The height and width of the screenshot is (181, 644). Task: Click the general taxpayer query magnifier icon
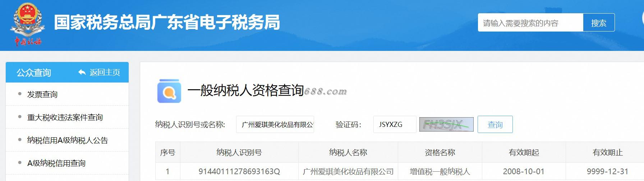[169, 91]
